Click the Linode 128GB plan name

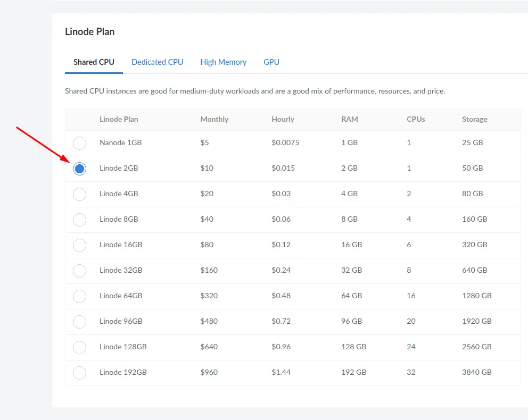click(x=123, y=347)
